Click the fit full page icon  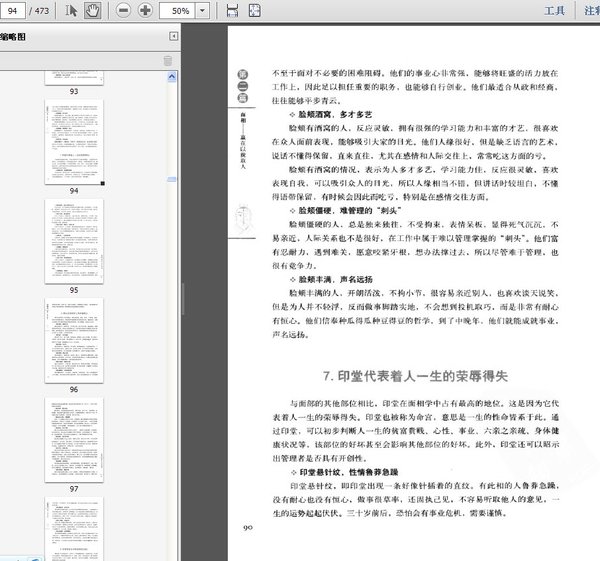[256, 10]
